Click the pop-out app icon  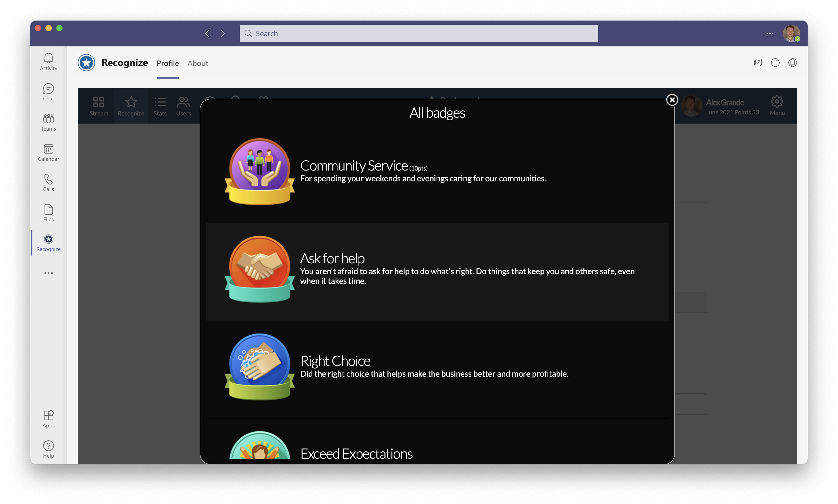[758, 63]
